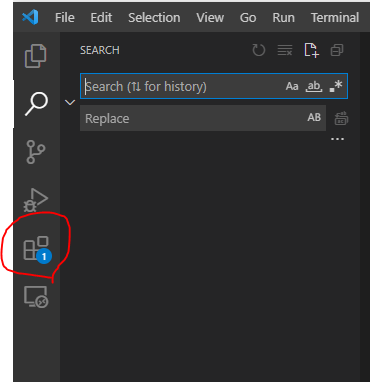Viewport: 370px width, 382px height.
Task: Toggle Use Regular Expression option
Action: point(336,86)
